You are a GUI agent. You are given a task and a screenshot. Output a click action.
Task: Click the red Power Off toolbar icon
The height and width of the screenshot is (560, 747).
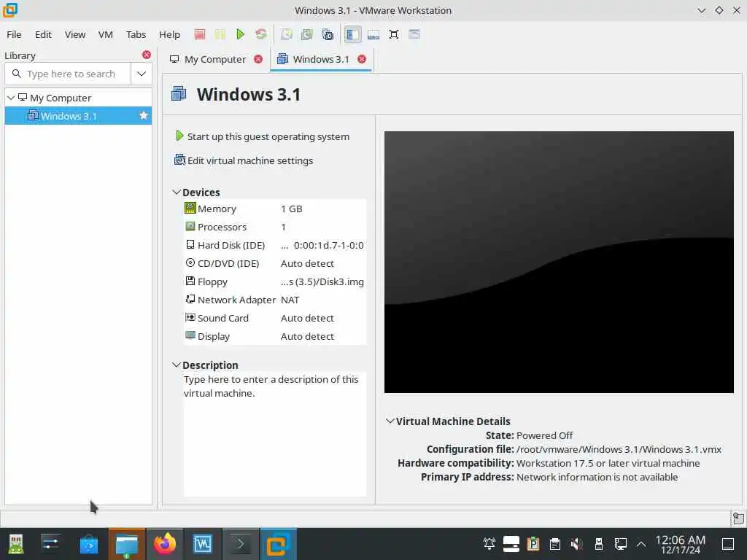point(200,34)
